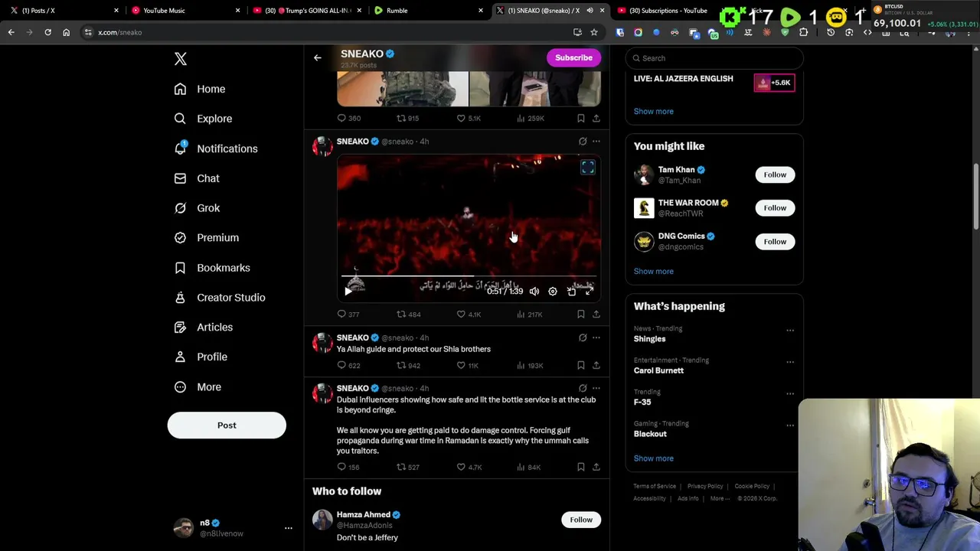Click the Post button
980x551 pixels.
point(227,425)
